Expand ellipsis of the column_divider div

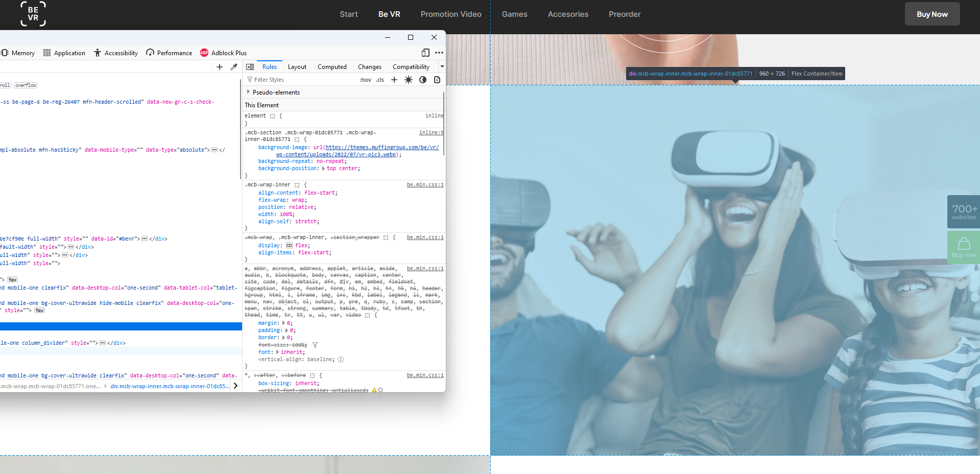103,343
